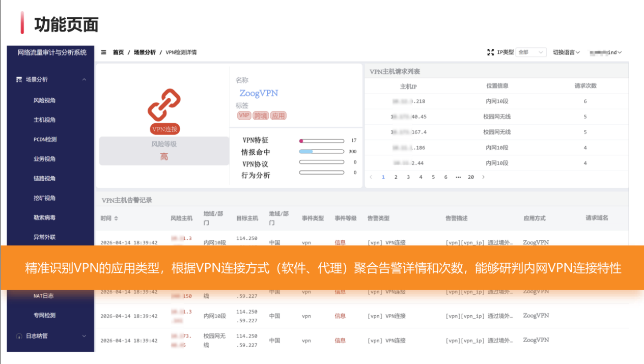
Task: Click the 情报命中 progress bar
Action: point(321,152)
